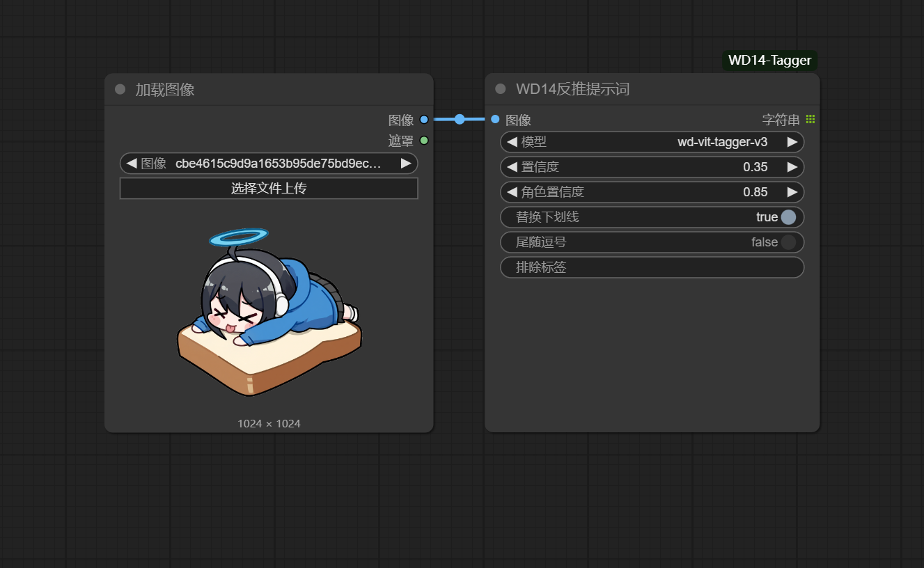The image size is (924, 568).
Task: Click the blue 图像 output port on 加载图像 node
Action: click(424, 120)
